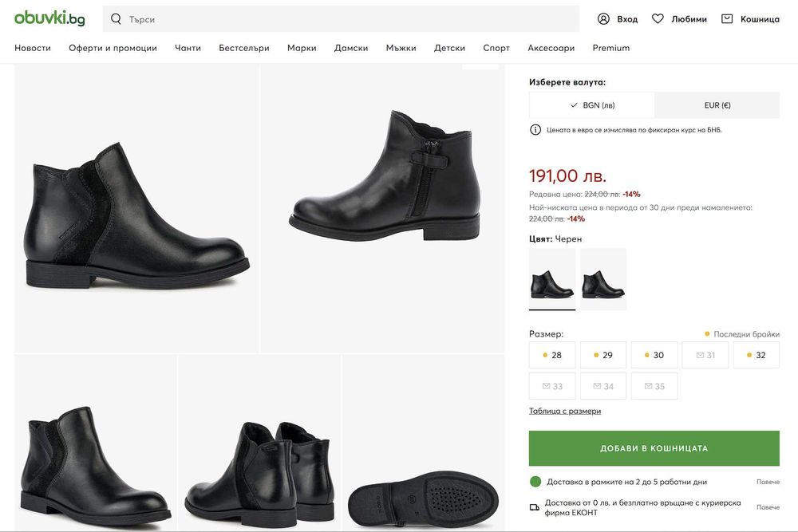This screenshot has width=798, height=532.
Task: Open the Дамски menu category
Action: pos(351,48)
